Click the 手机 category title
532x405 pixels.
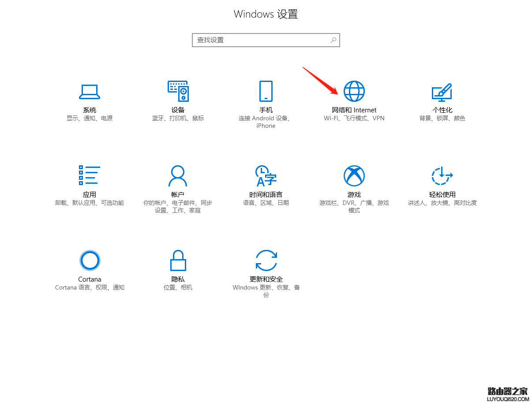266,110
